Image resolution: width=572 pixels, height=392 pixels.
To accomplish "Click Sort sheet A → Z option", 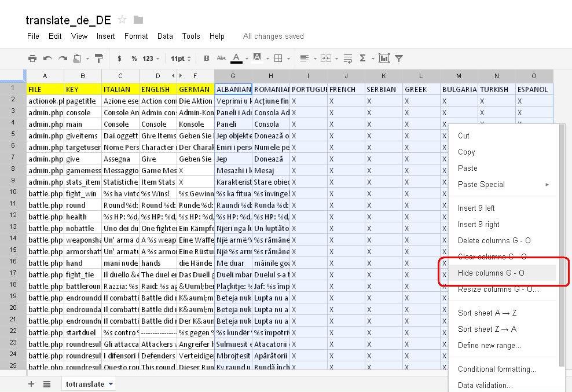I will tap(487, 313).
